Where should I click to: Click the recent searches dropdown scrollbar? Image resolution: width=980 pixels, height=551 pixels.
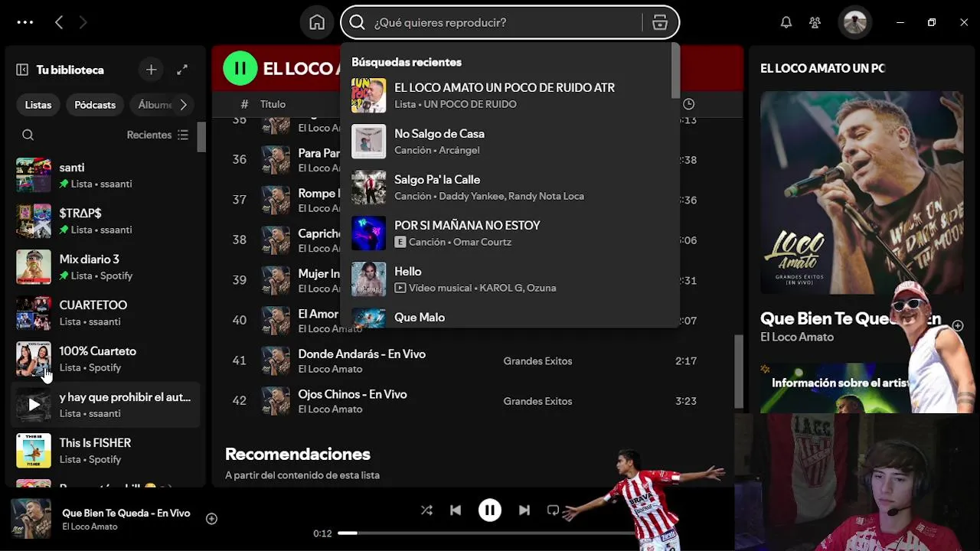pos(675,69)
